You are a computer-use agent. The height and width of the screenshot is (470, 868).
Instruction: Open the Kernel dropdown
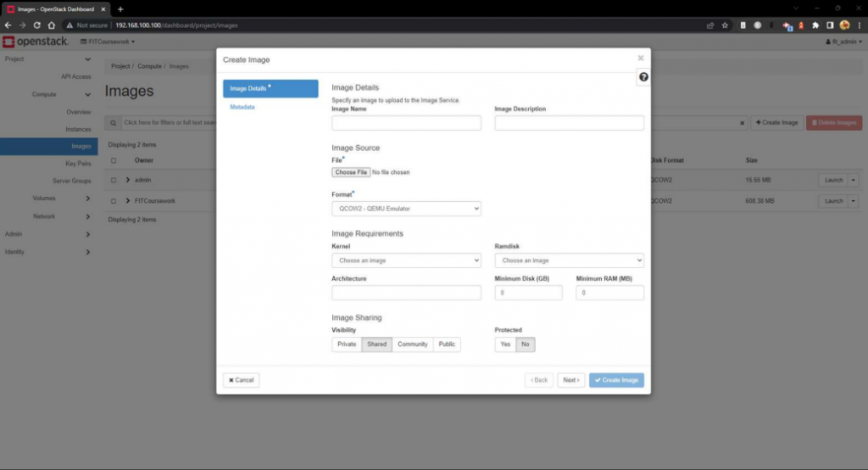[406, 260]
